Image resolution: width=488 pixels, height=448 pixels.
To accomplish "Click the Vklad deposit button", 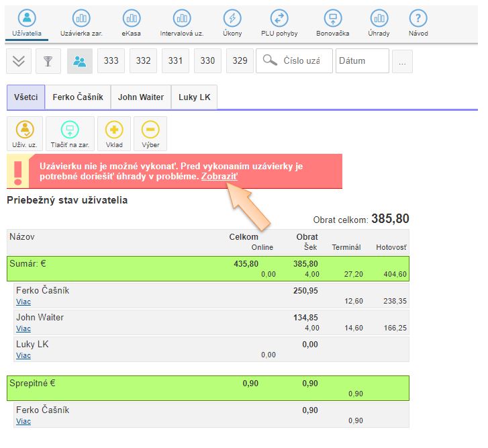I will pyautogui.click(x=114, y=134).
